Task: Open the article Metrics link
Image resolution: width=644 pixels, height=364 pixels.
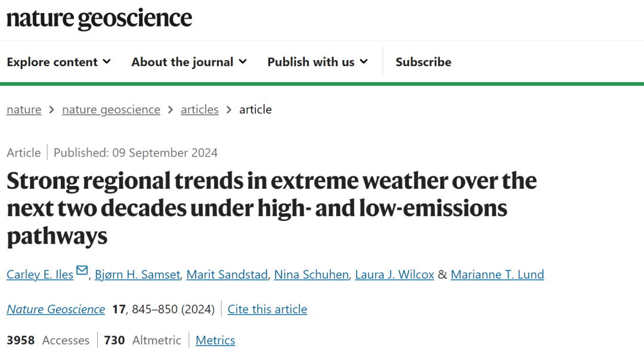Action: (215, 340)
